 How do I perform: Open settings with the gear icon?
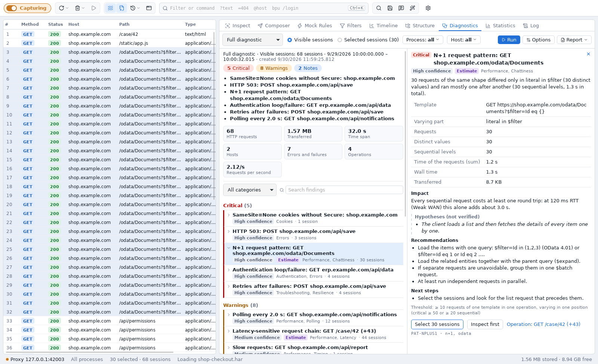(x=428, y=8)
